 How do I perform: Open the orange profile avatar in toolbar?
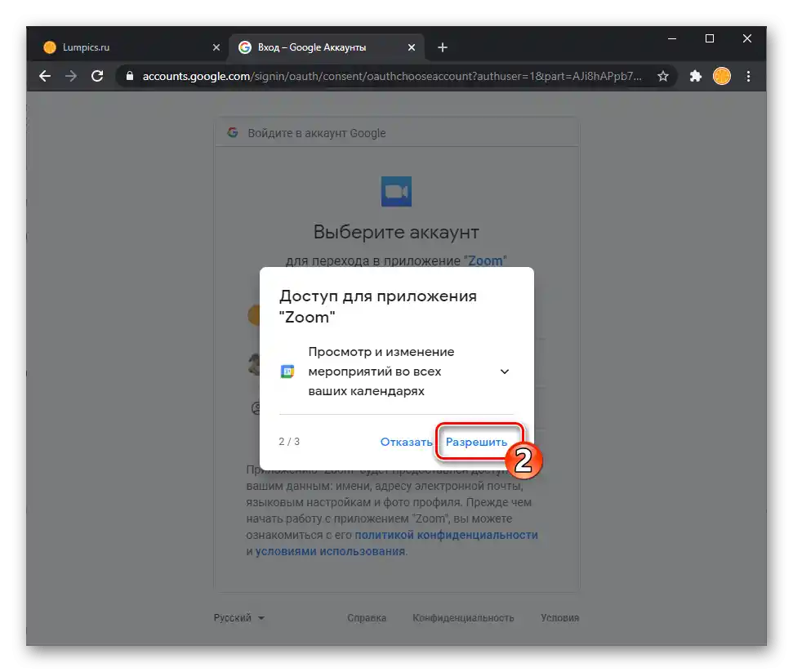click(722, 77)
